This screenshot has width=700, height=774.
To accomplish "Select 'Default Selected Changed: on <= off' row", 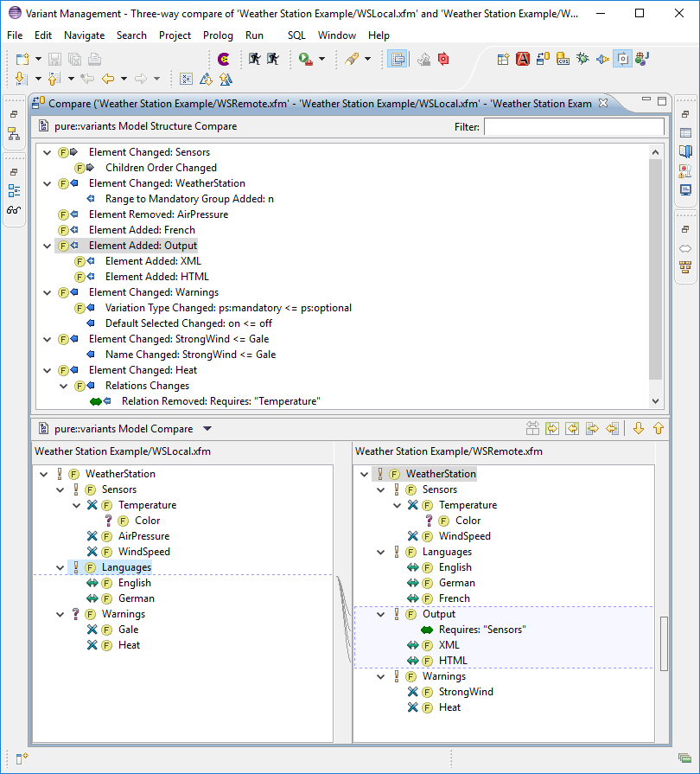I will [189, 323].
